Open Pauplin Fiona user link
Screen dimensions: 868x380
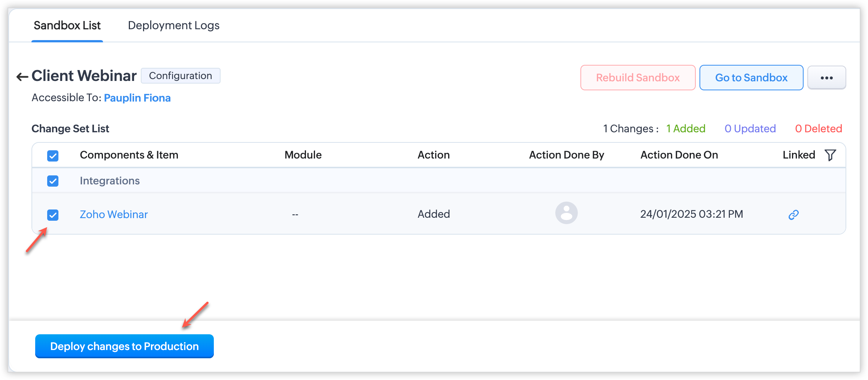point(137,98)
